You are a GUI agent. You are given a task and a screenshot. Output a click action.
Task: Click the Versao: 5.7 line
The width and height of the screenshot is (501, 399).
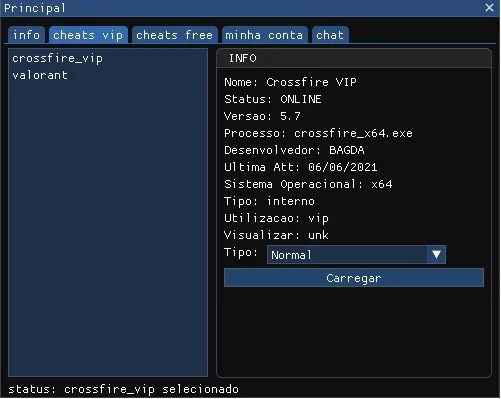[x=262, y=116]
